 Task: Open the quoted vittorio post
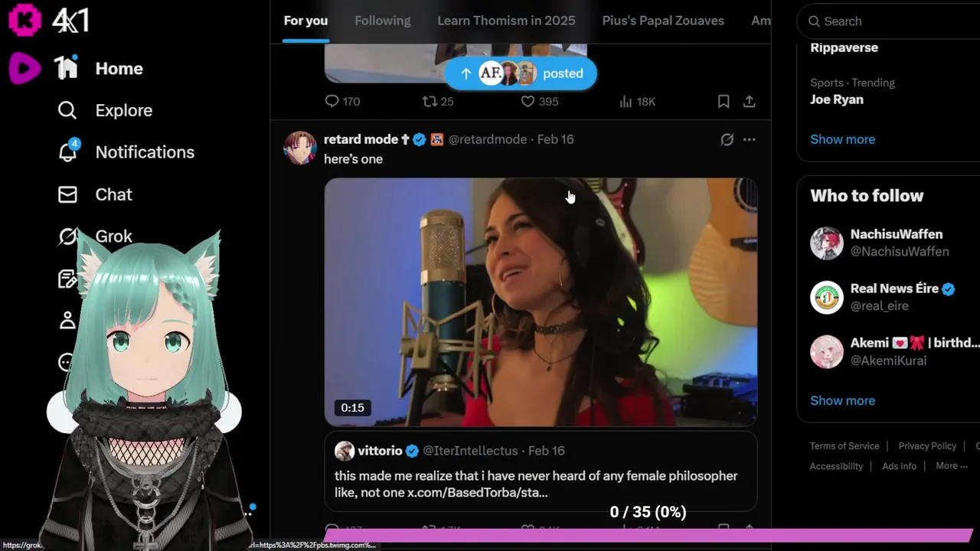click(541, 471)
